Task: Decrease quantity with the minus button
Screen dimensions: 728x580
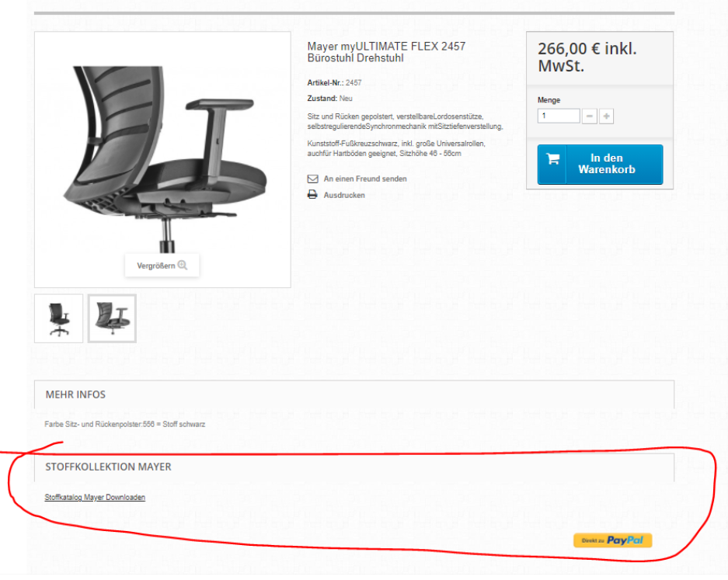Action: pyautogui.click(x=589, y=116)
